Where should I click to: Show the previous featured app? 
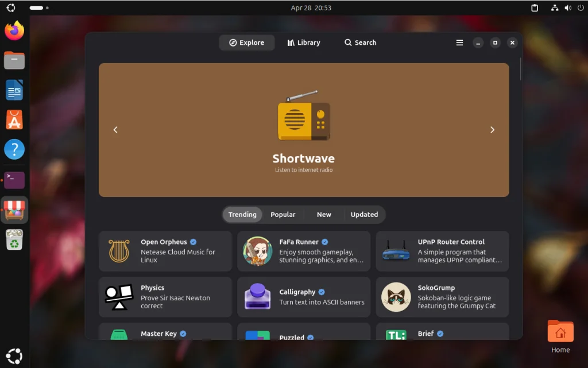(x=115, y=130)
